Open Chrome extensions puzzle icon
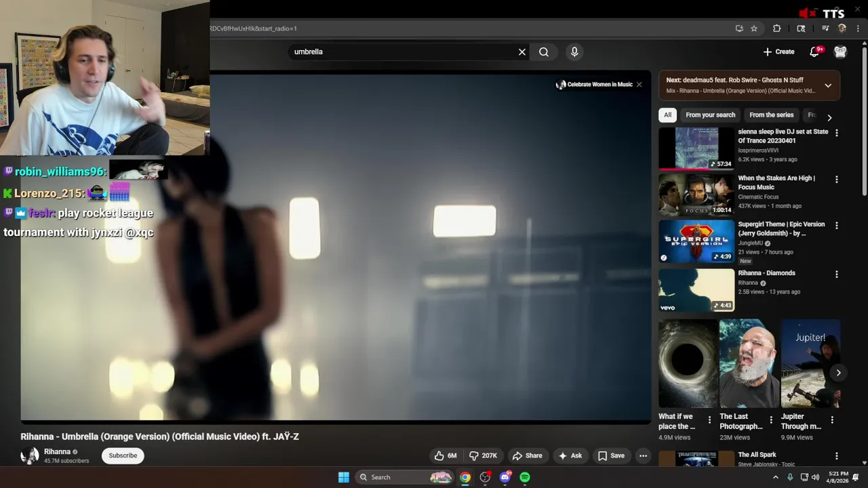This screenshot has height=488, width=868. tap(777, 28)
